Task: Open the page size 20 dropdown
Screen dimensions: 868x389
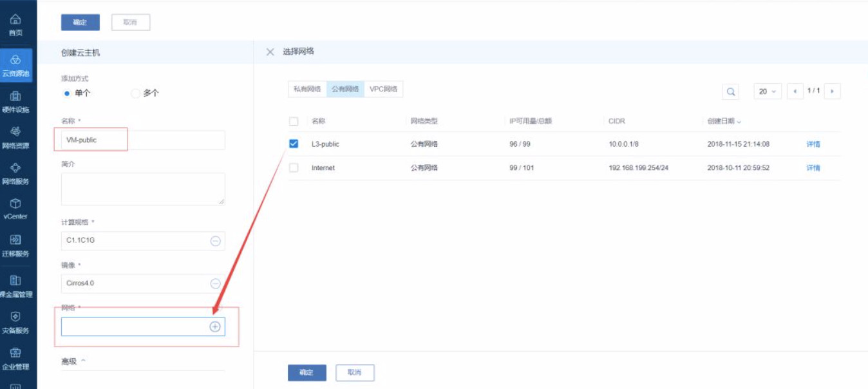Action: (x=768, y=91)
